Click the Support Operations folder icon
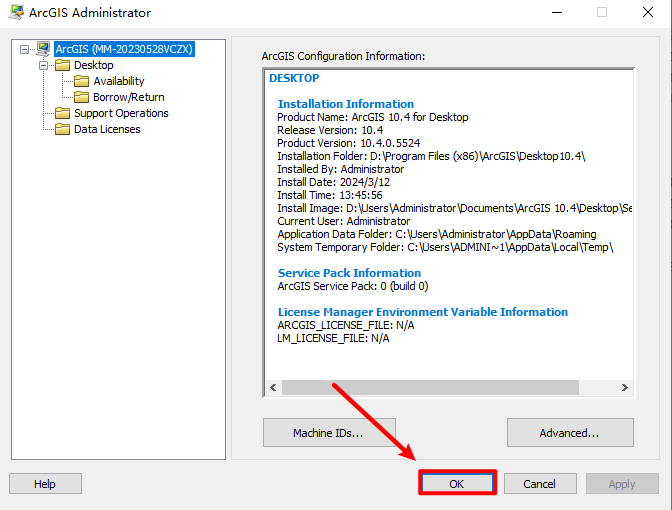This screenshot has height=510, width=672. (63, 113)
